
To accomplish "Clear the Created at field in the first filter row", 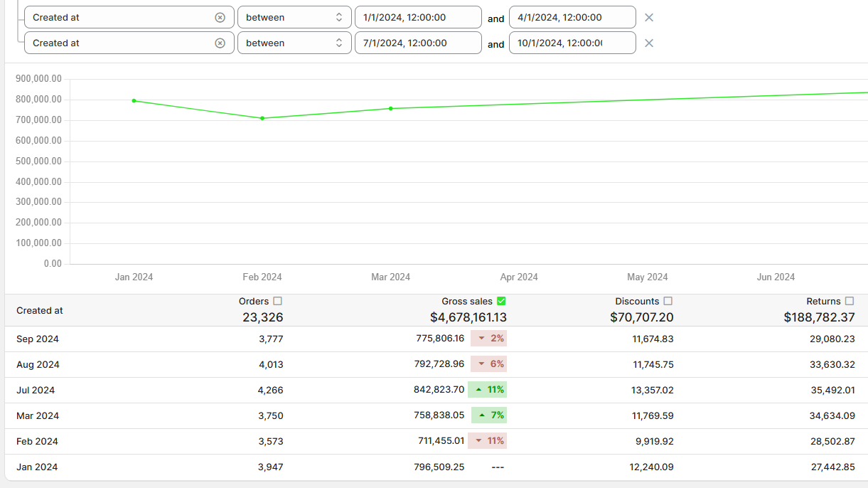I will tap(220, 18).
